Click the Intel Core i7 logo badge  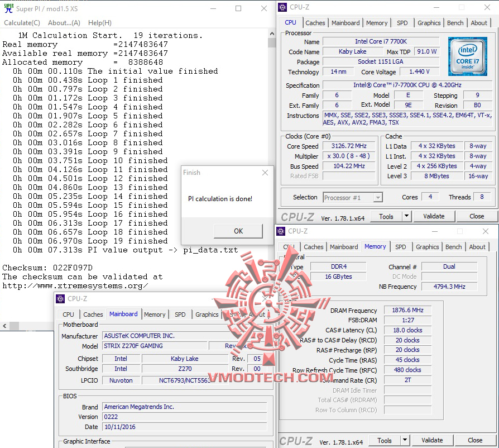pyautogui.click(x=468, y=56)
